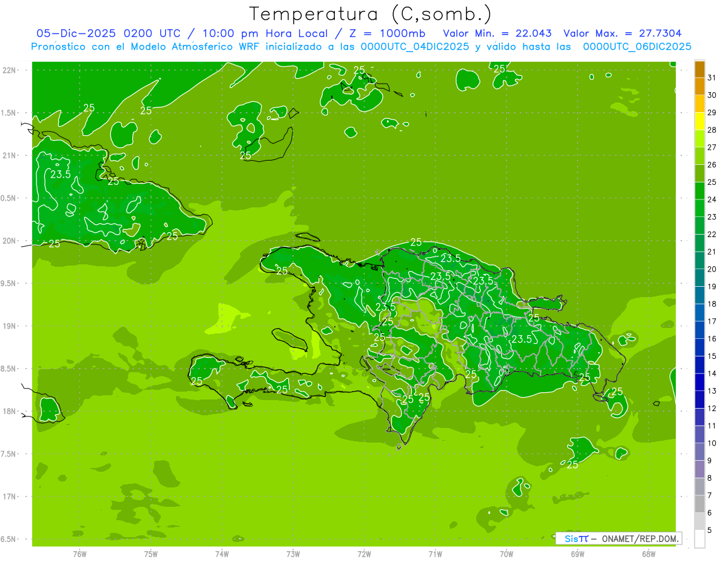This screenshot has height=562, width=728.
Task: Click the color scale label 10
Action: coord(712,443)
